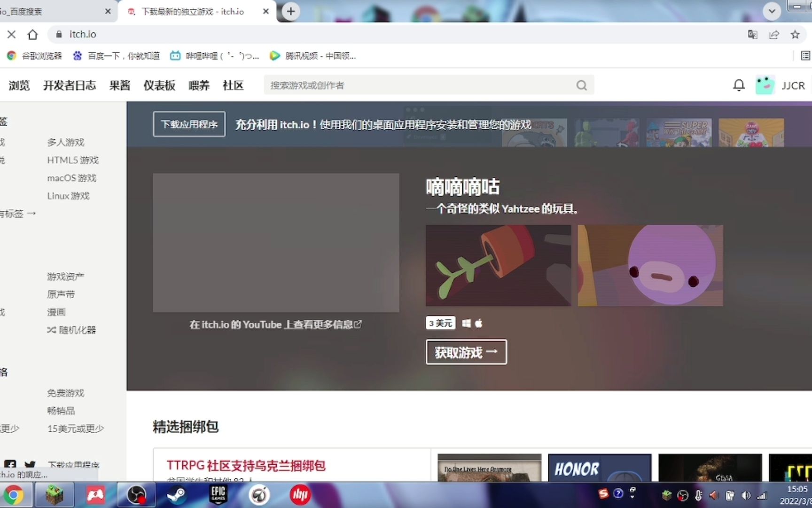
Task: Open the TTRPG 社区支持乌克兰捆绑包 link
Action: [246, 466]
